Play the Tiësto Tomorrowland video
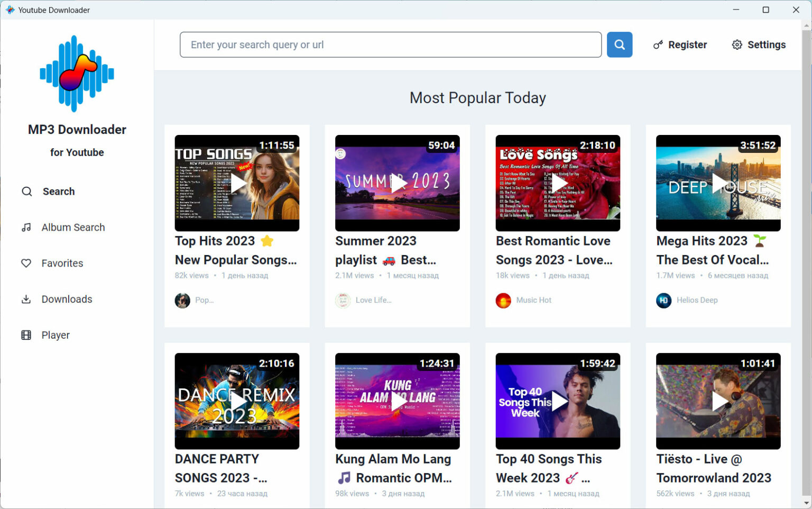This screenshot has height=509, width=812. point(718,401)
